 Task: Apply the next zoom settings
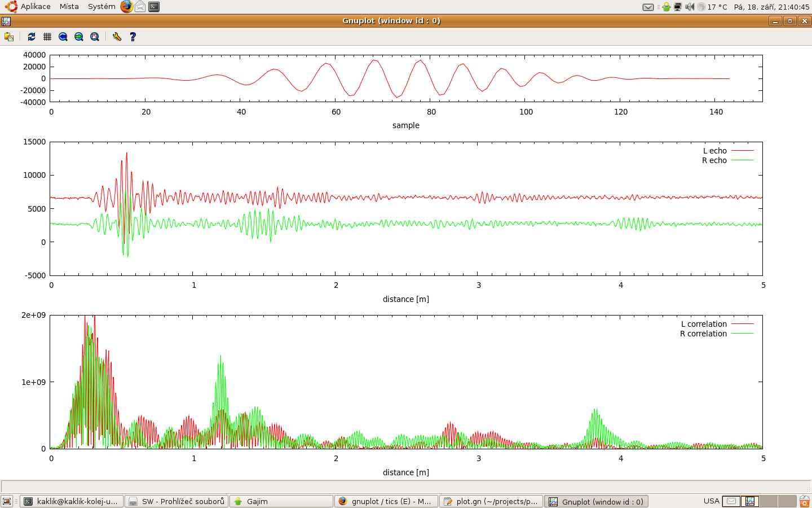pos(79,37)
